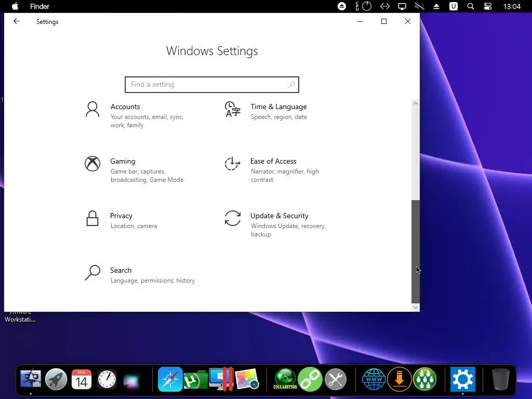The height and width of the screenshot is (399, 532).
Task: Open Launchpad rocket icon in dock
Action: tap(56, 379)
